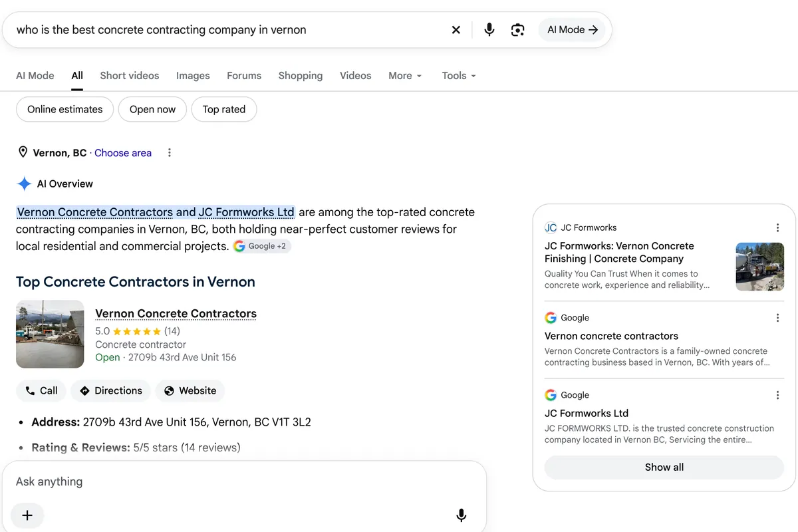This screenshot has height=532, width=798.
Task: Switch to the AI Mode tab
Action: [35, 76]
